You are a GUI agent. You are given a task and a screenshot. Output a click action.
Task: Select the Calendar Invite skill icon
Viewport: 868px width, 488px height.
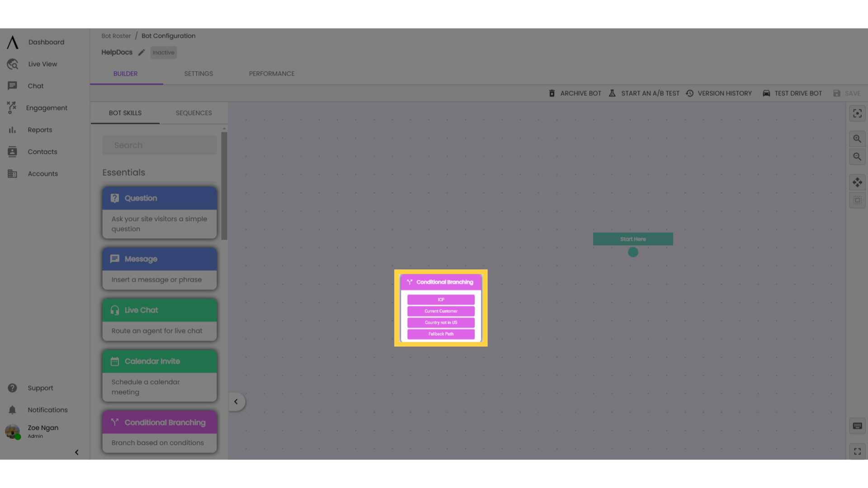pyautogui.click(x=114, y=361)
